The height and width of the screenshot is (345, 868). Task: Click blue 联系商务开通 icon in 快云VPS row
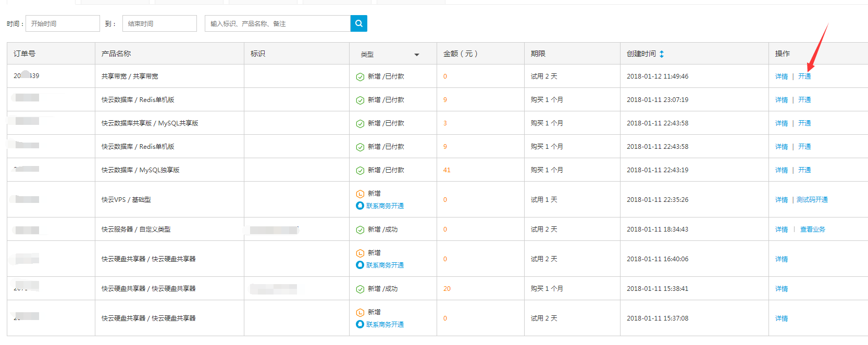(359, 206)
